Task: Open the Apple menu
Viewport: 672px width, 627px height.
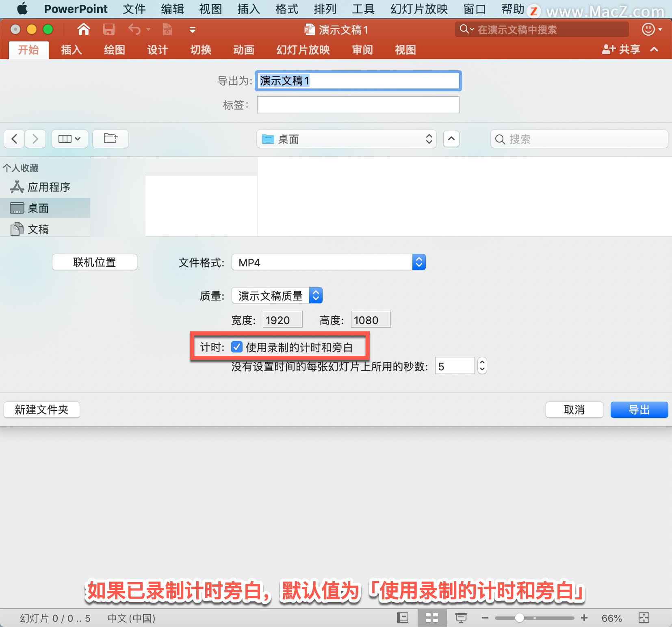Action: [x=22, y=9]
